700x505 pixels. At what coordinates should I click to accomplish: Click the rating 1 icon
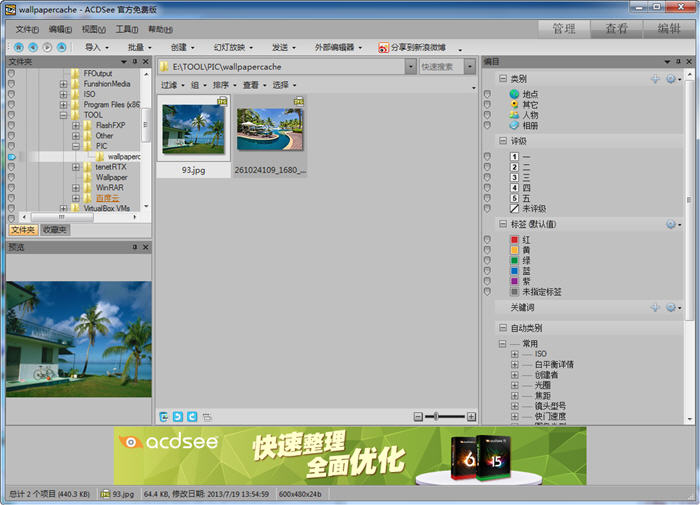tap(514, 157)
